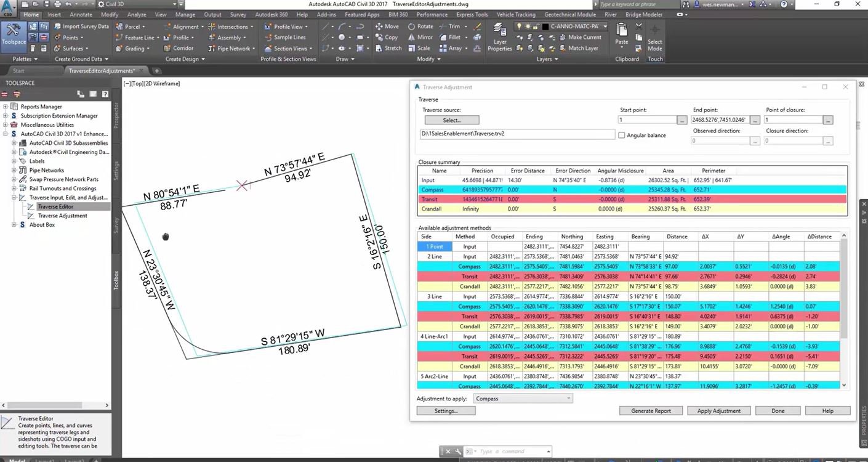Viewport: 868px width, 462px height.
Task: Click the black layer color swatch
Action: click(x=545, y=26)
